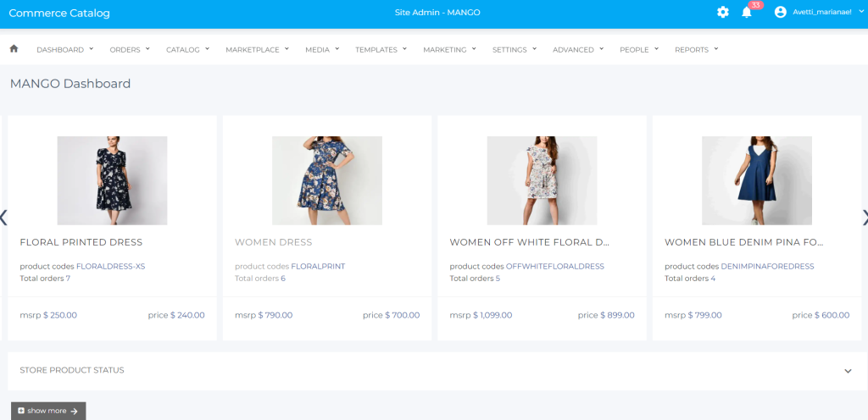Open product code OFFWHITEFLORALDRESS
This screenshot has width=868, height=420.
[554, 267]
